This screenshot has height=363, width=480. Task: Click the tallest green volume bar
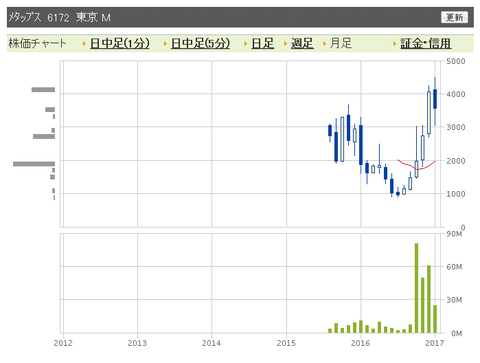tap(416, 288)
